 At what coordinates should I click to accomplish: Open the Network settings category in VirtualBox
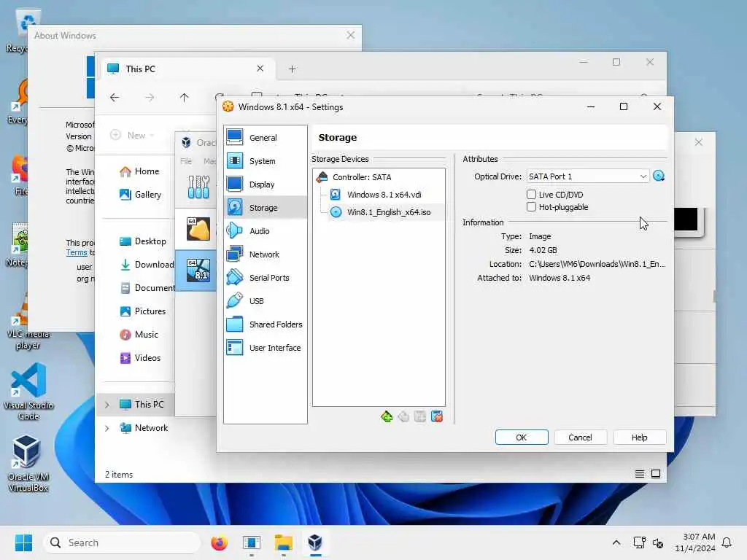coord(265,254)
